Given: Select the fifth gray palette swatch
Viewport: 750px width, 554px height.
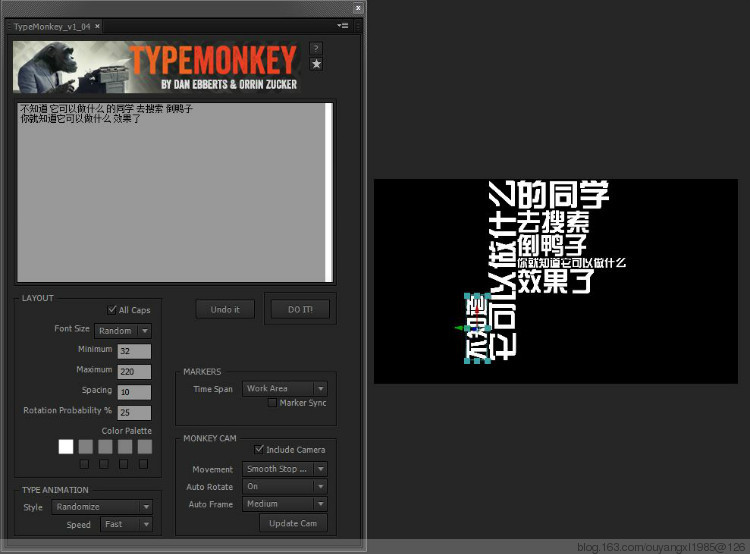Looking at the screenshot, I should click(x=144, y=446).
